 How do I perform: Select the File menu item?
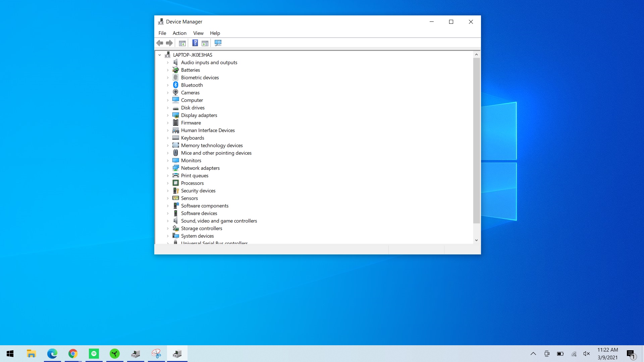162,33
